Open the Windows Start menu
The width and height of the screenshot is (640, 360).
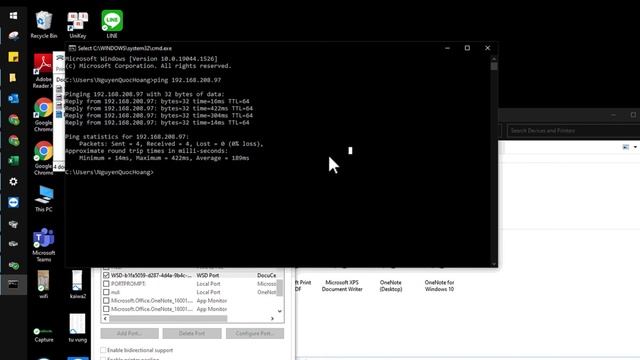(x=13, y=16)
